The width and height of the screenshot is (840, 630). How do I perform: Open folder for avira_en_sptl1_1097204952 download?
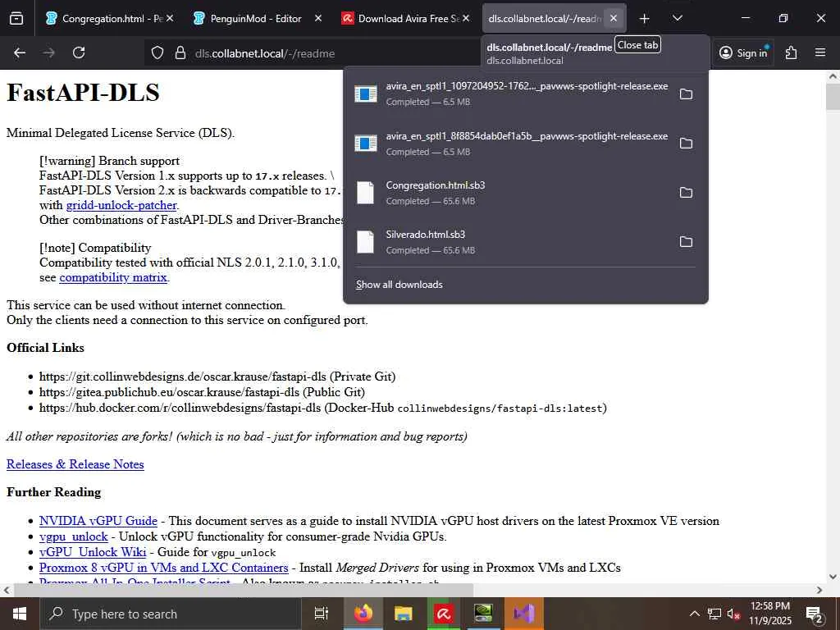[x=686, y=94]
